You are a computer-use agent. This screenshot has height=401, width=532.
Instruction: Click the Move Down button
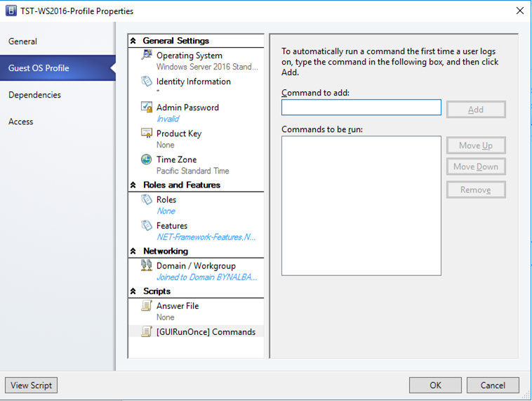coord(476,166)
